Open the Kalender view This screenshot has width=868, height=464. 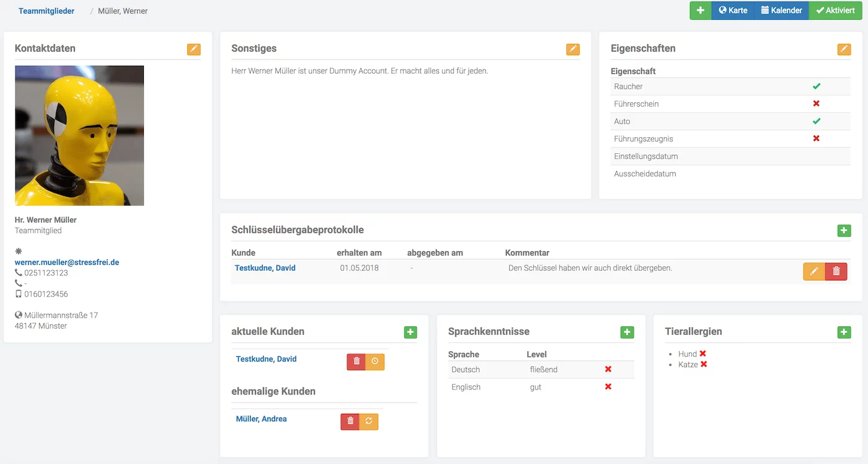pos(781,11)
